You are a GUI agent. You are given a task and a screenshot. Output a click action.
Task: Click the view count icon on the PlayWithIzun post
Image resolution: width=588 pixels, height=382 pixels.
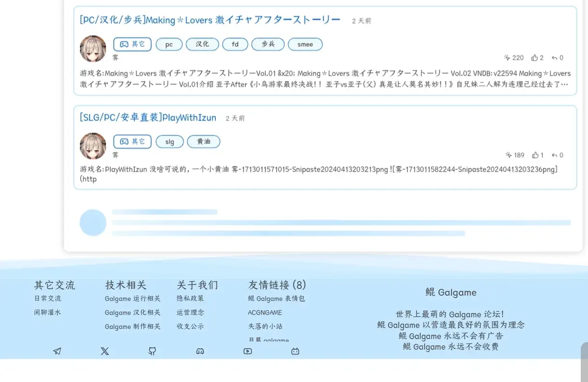tap(508, 155)
